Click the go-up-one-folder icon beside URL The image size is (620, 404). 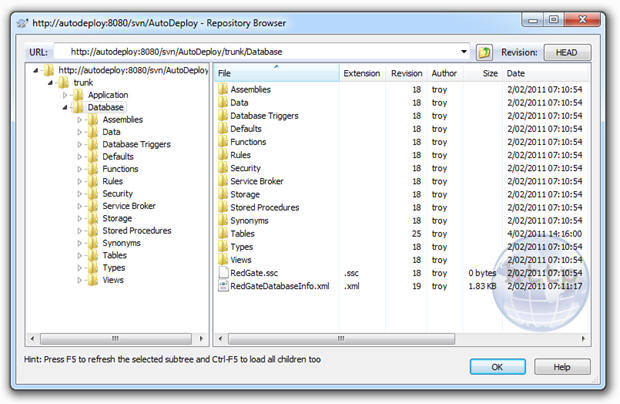pos(484,52)
